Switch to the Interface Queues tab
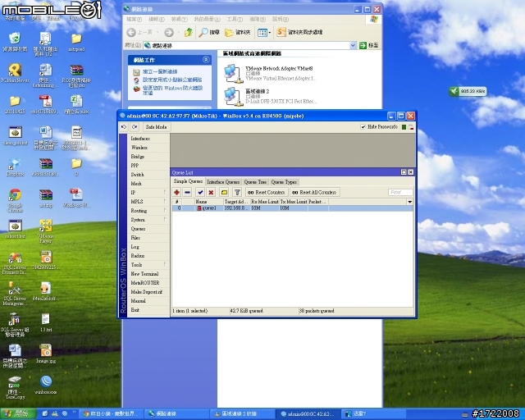This screenshot has height=420, width=525. click(223, 182)
